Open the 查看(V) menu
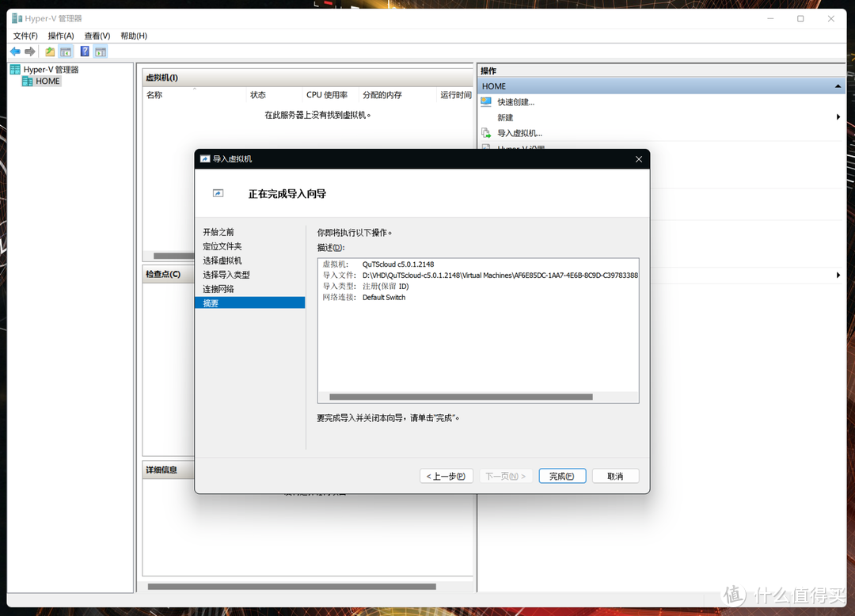The image size is (855, 616). coord(97,36)
